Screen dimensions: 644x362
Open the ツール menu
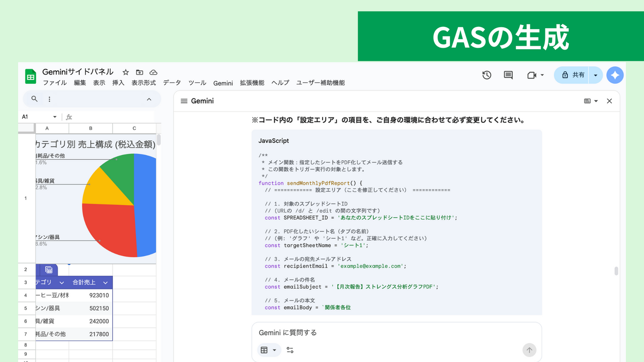[197, 83]
